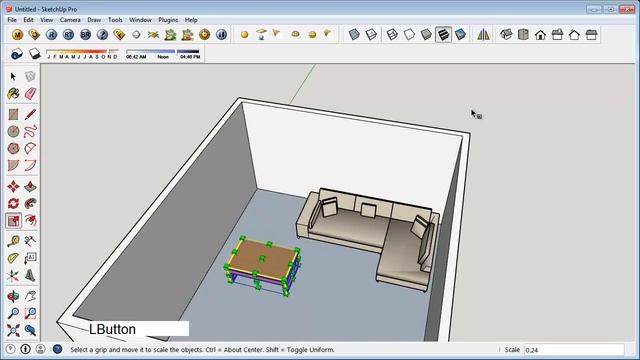
Task: Select the Orbit camera tool
Action: 13,296
